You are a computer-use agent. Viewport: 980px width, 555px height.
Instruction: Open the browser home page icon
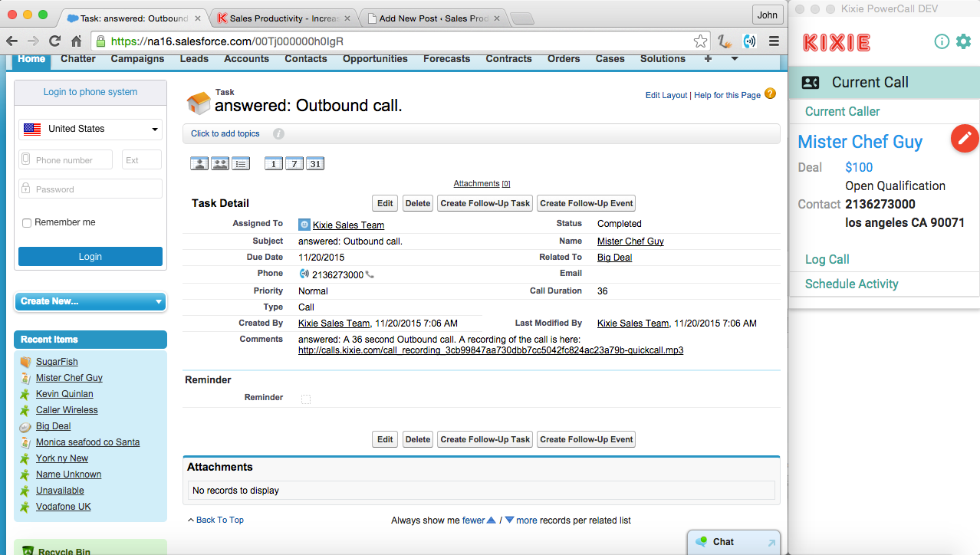click(x=76, y=41)
